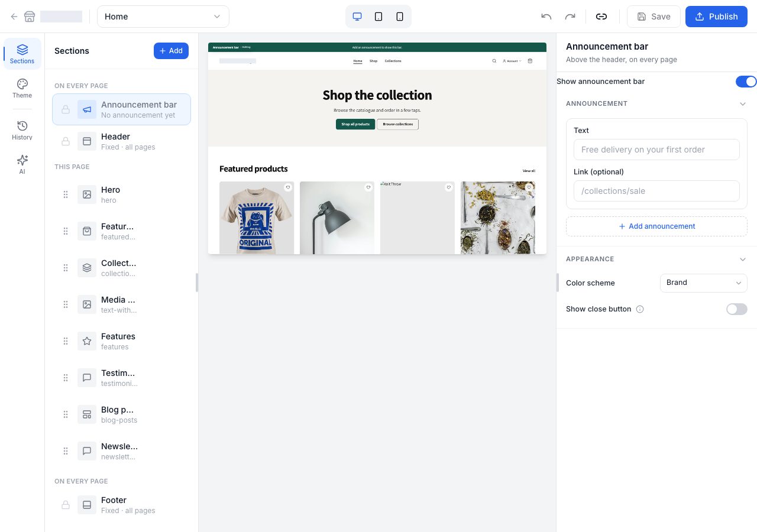Switch to mobile preview
This screenshot has width=757, height=532.
tap(400, 17)
